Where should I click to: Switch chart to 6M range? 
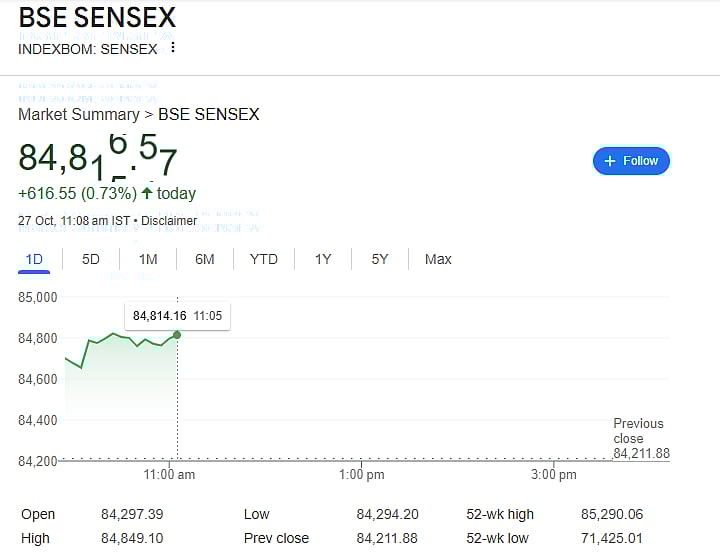(205, 260)
